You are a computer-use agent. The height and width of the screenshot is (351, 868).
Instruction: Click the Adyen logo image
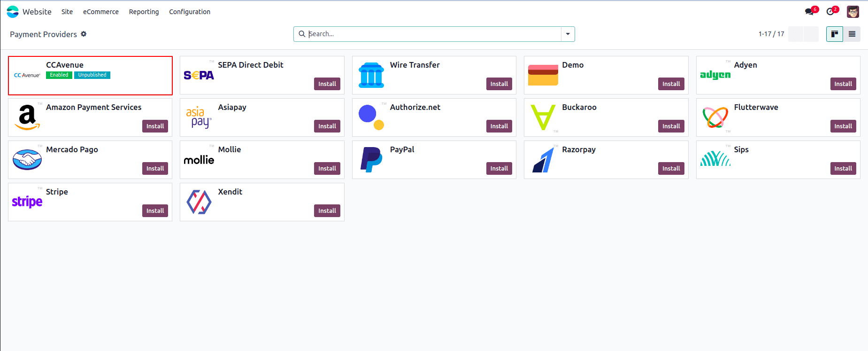tap(715, 75)
